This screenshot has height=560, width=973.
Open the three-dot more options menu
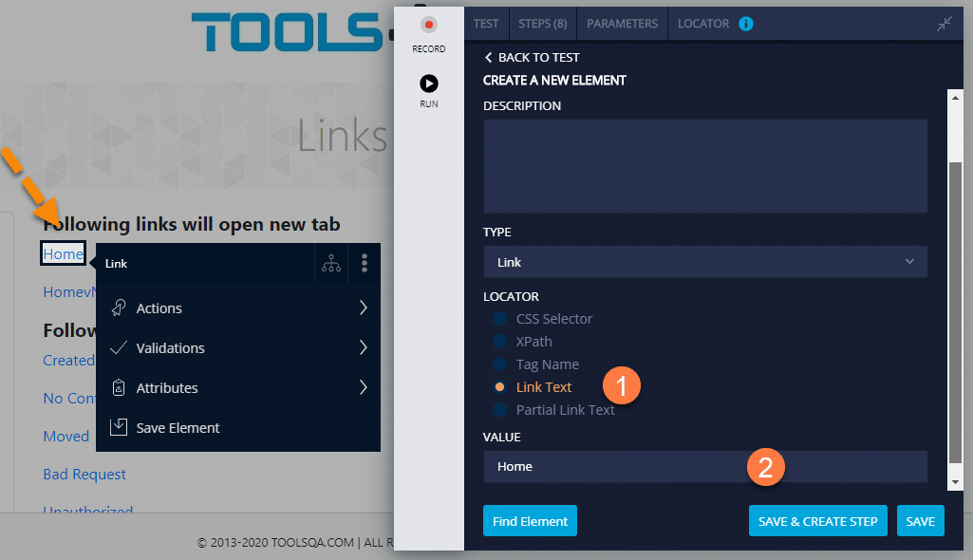(x=365, y=263)
